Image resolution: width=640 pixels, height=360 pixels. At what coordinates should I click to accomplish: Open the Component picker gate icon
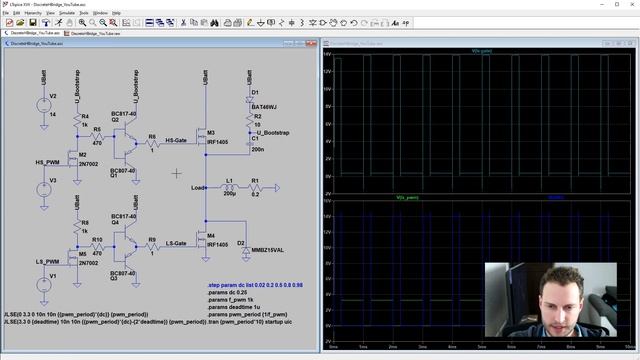point(323,23)
